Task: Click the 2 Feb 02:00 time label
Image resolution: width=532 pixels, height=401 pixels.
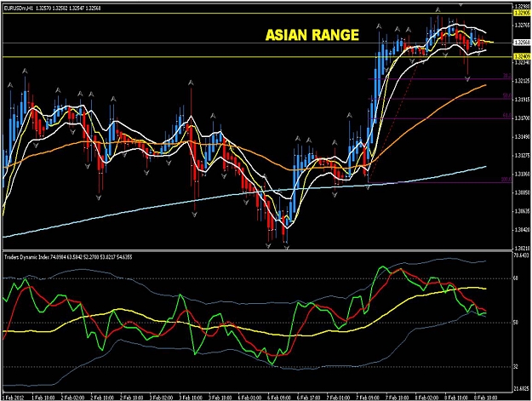Action: 73,398
